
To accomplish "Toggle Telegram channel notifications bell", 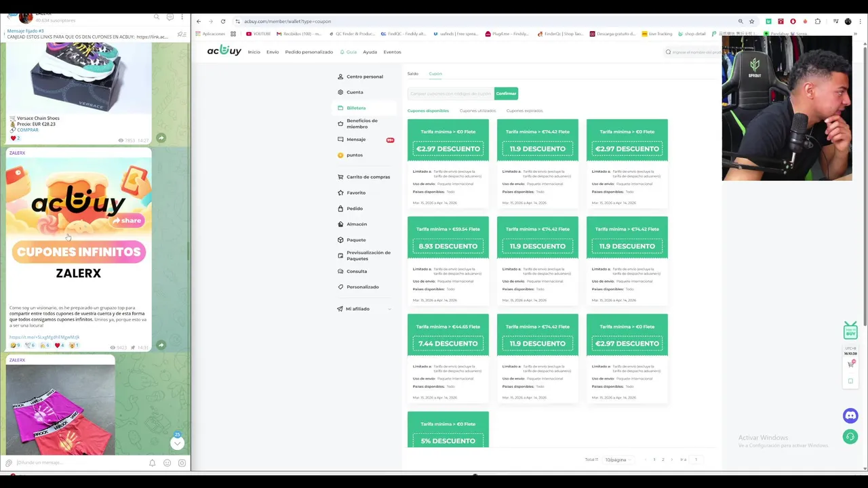I will (x=152, y=463).
